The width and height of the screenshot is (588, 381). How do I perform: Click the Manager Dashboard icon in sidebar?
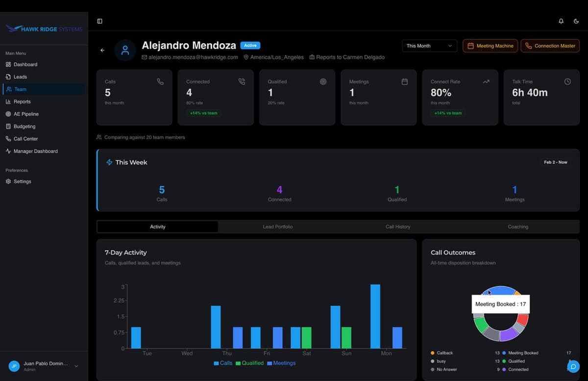pyautogui.click(x=9, y=151)
